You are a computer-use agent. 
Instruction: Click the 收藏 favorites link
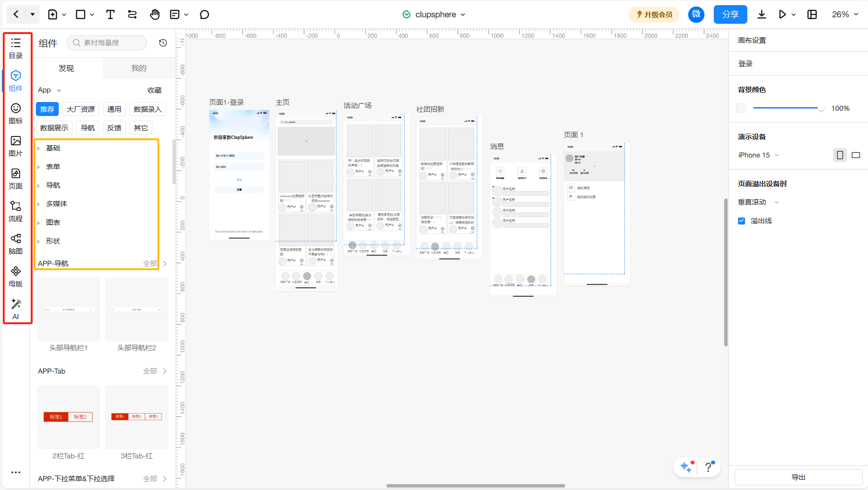tap(154, 90)
